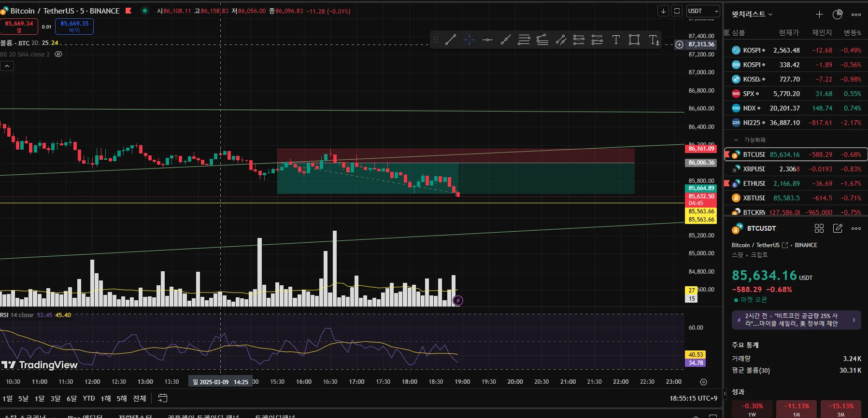Sort watchlist by 변동% column

[x=853, y=32]
